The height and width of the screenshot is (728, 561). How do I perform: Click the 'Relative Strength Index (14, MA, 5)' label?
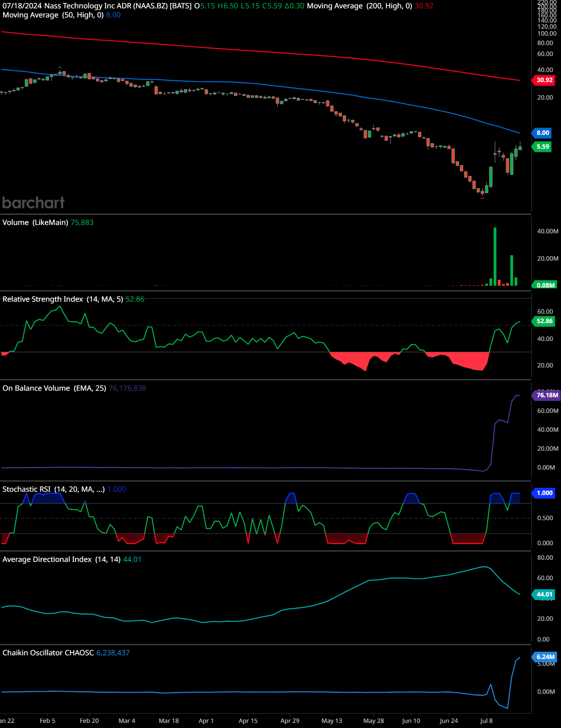point(63,299)
